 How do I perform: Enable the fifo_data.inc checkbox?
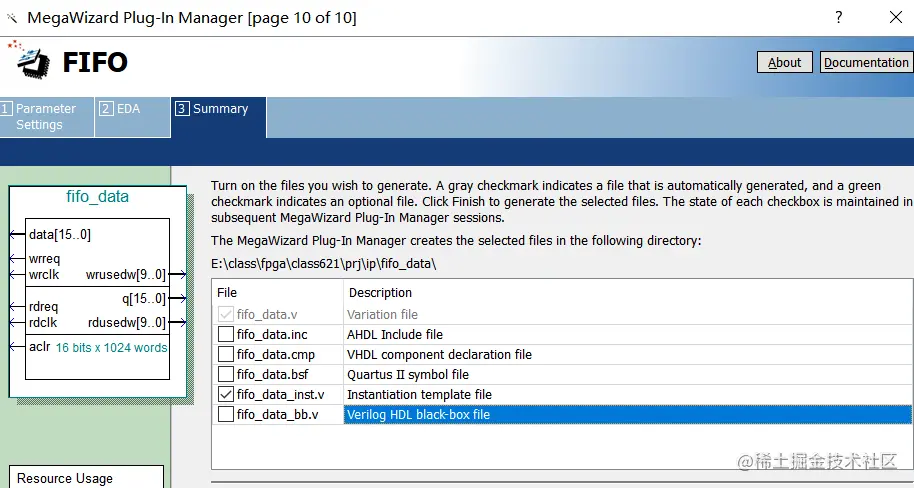[x=226, y=335]
